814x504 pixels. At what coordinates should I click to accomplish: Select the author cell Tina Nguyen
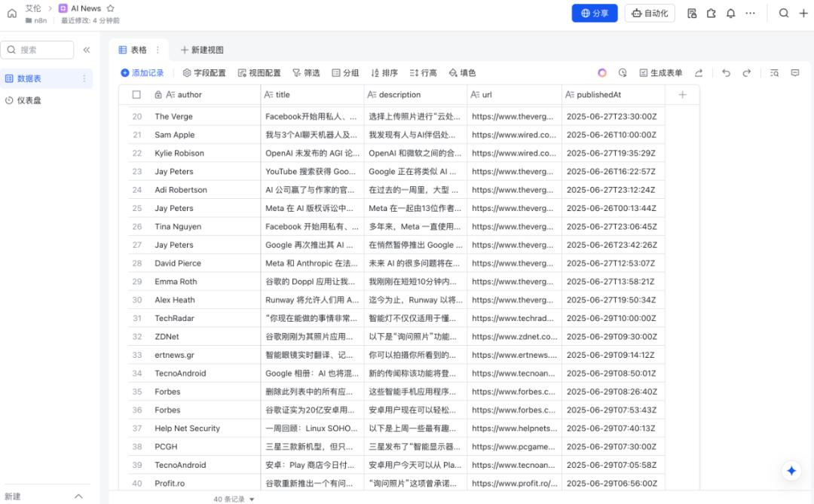click(x=203, y=226)
